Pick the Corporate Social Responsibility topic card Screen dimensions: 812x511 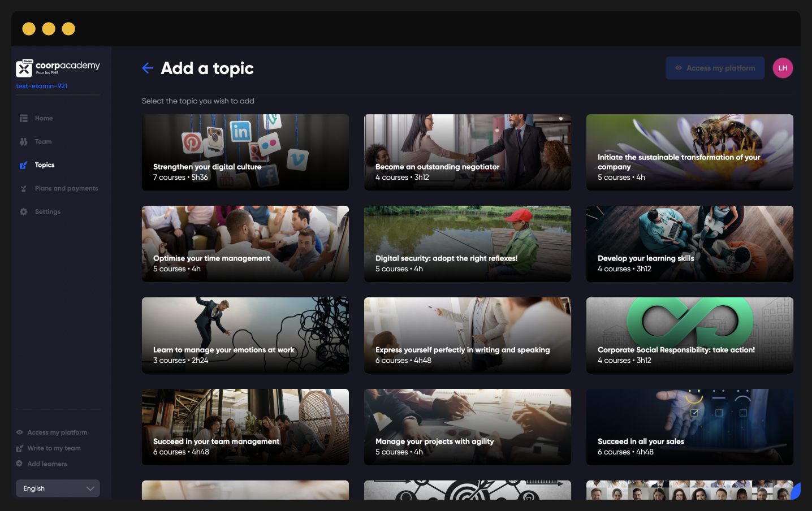point(689,335)
